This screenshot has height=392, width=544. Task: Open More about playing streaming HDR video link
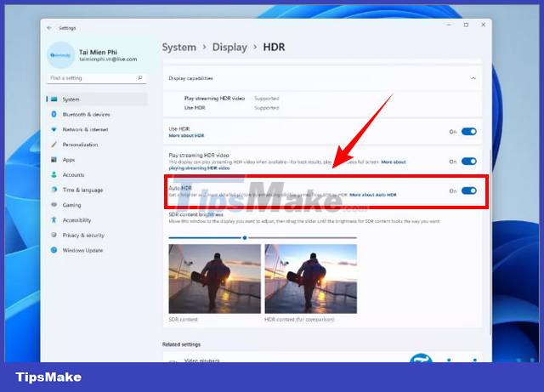click(199, 168)
